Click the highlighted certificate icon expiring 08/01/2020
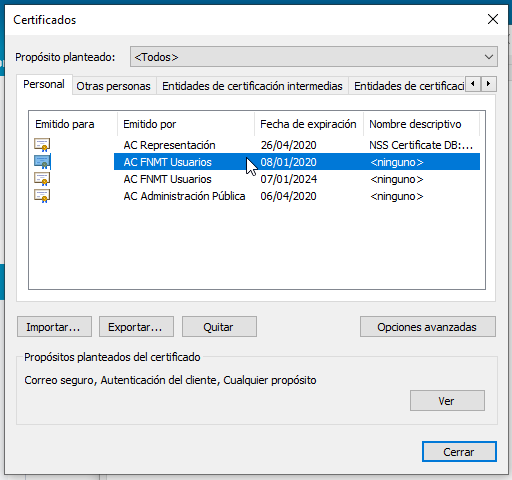512x480 pixels. [42, 162]
